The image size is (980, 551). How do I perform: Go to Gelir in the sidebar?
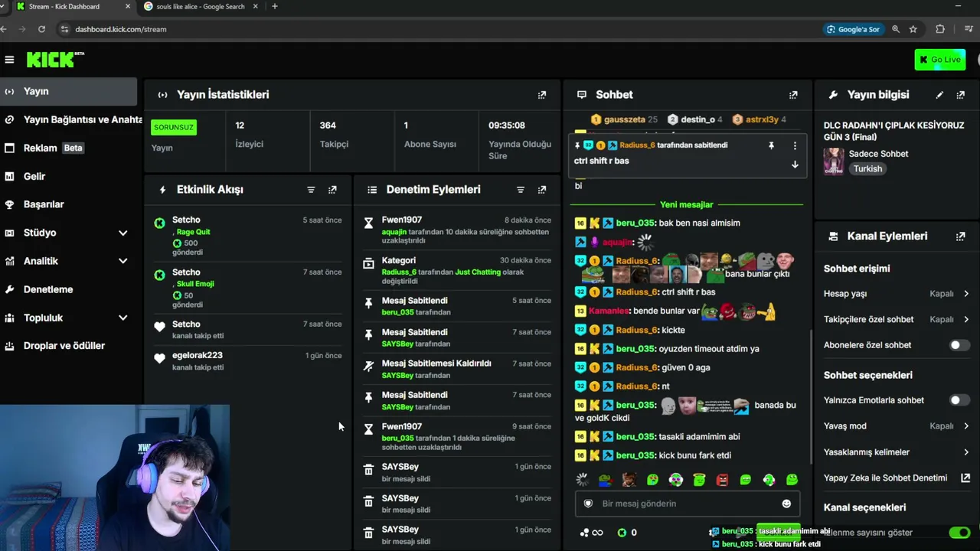click(x=68, y=176)
